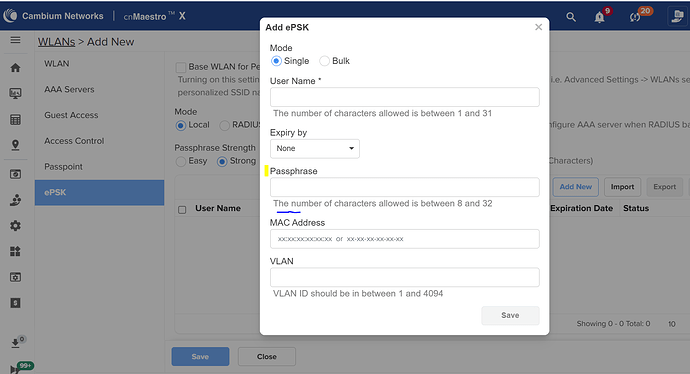The image size is (690, 374).
Task: Open the inventory grid sidebar icon
Action: point(15,120)
